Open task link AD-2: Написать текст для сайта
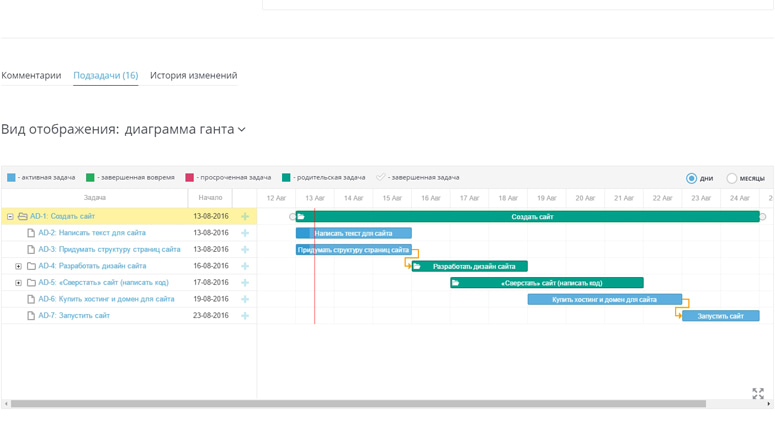 click(92, 233)
